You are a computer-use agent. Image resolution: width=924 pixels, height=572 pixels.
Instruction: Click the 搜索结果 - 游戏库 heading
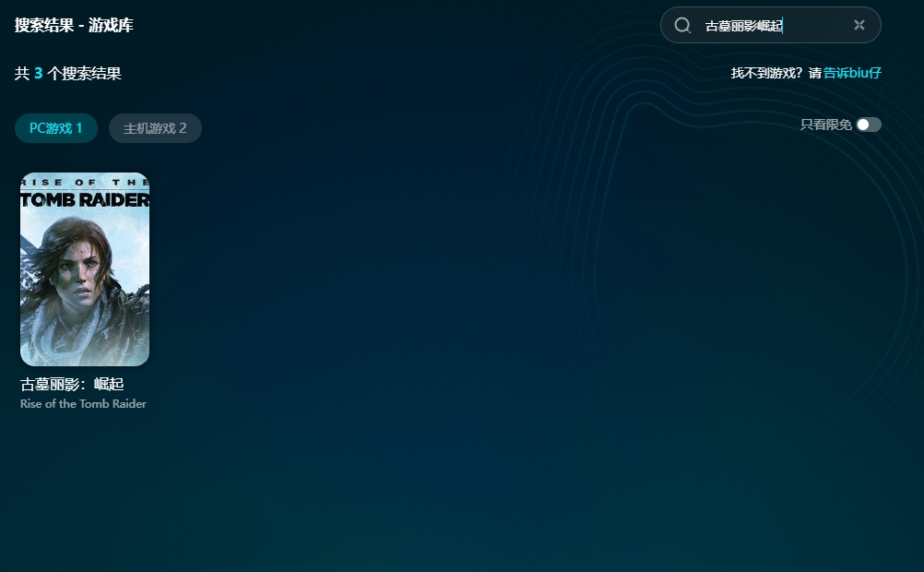pyautogui.click(x=75, y=25)
